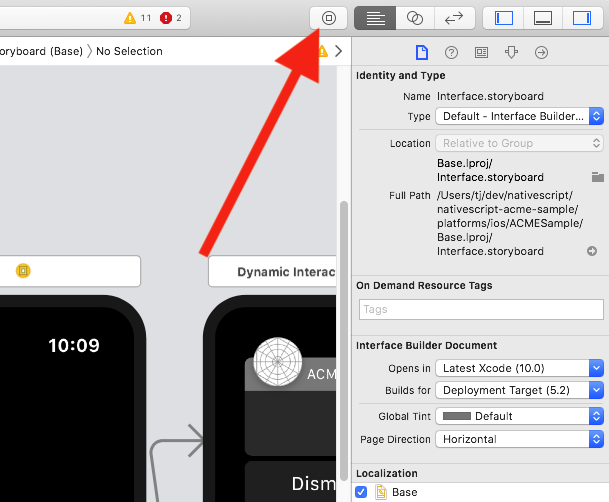
Task: Expand the Opens in Xcode version dropdown
Action: [x=519, y=368]
